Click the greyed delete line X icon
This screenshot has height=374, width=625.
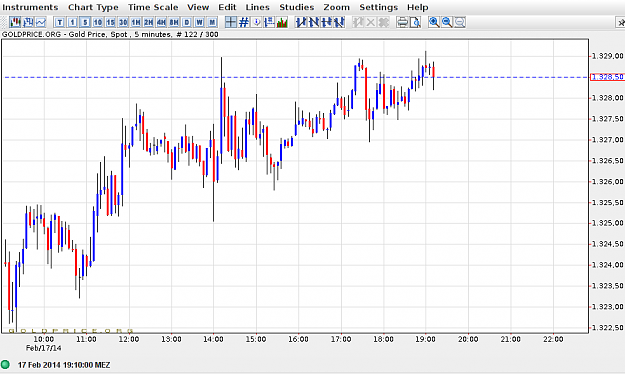point(371,22)
